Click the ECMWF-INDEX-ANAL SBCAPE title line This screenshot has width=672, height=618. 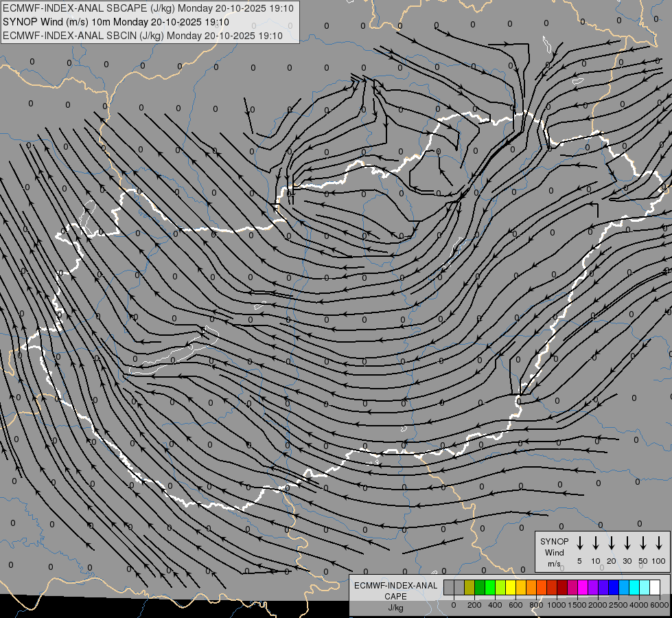pos(148,8)
